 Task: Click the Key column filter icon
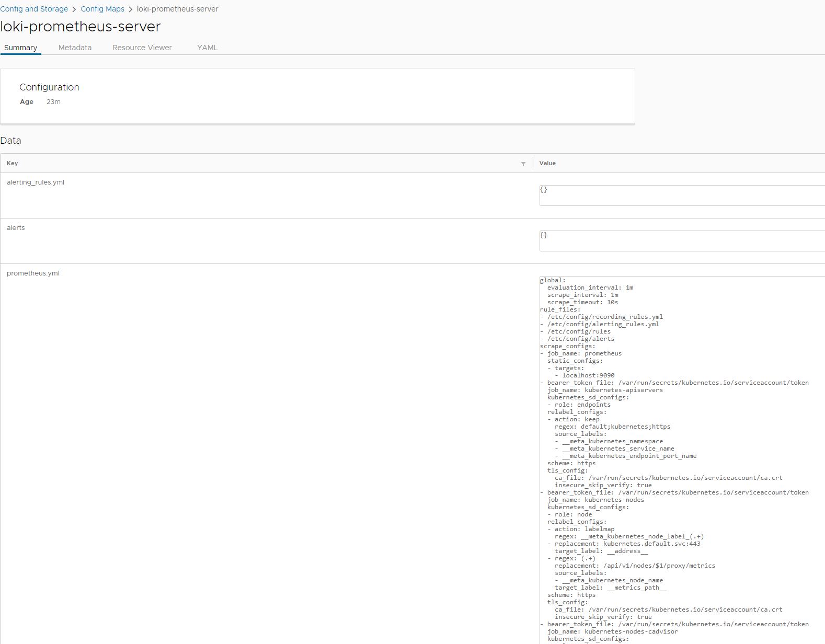pos(523,164)
